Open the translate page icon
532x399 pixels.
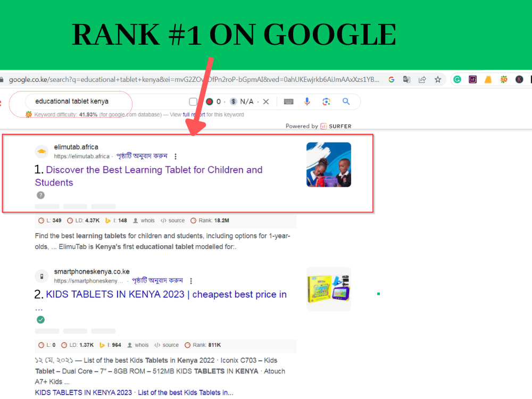point(406,80)
